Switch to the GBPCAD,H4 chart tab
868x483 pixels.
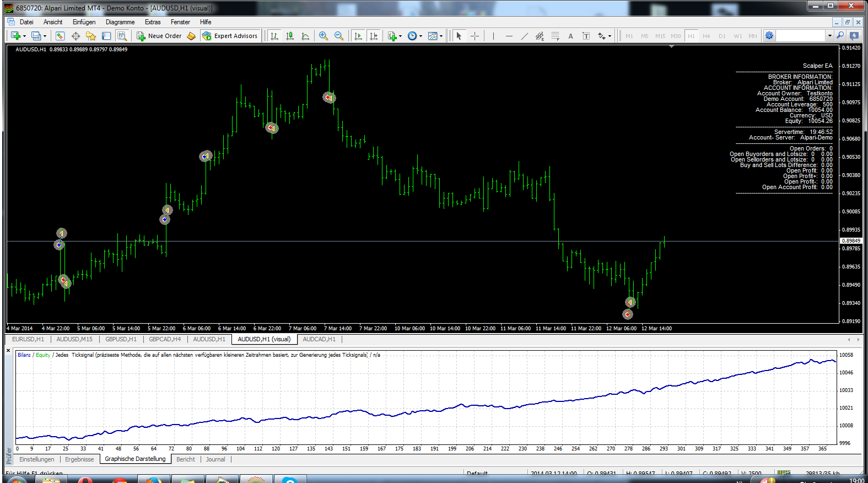[165, 339]
